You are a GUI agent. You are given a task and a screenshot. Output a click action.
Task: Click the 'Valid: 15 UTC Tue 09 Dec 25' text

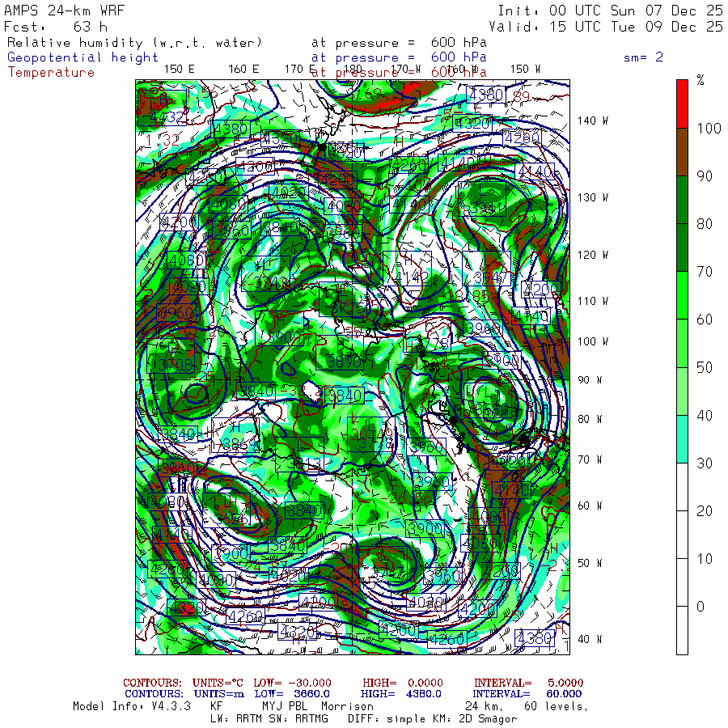[610, 27]
